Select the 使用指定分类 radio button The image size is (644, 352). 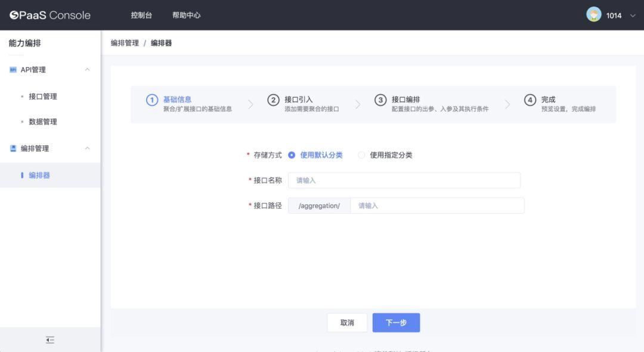361,154
